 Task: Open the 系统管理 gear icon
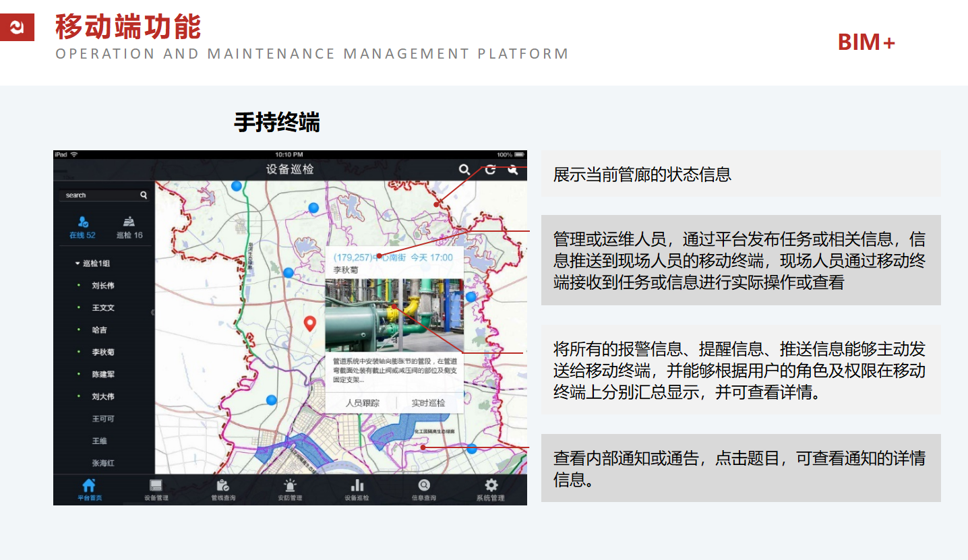(491, 489)
